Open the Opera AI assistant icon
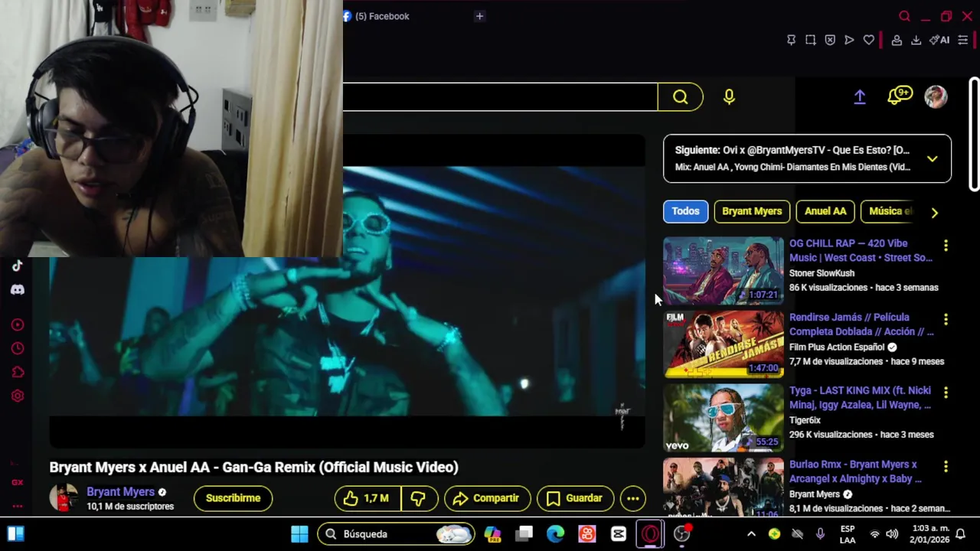The image size is (980, 551). pyautogui.click(x=939, y=40)
